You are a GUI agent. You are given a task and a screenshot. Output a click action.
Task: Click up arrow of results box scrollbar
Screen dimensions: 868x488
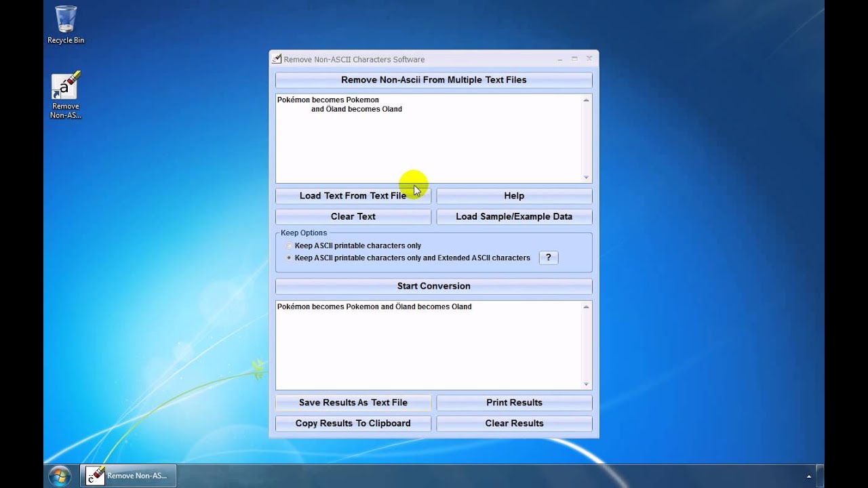587,306
